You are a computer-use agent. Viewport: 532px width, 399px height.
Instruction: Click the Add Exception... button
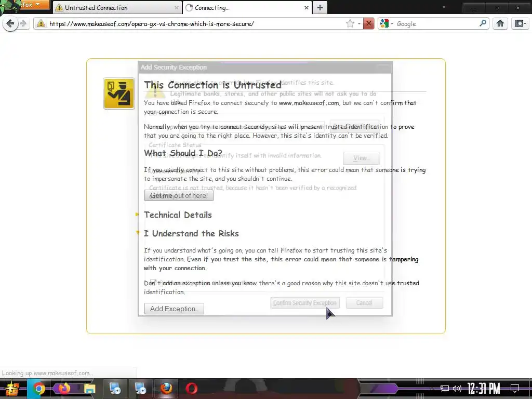(x=174, y=309)
